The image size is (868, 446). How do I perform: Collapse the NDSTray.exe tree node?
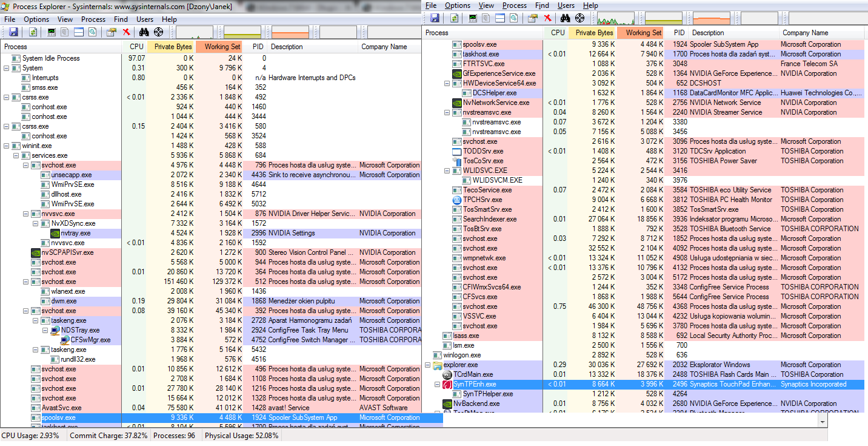coord(45,330)
